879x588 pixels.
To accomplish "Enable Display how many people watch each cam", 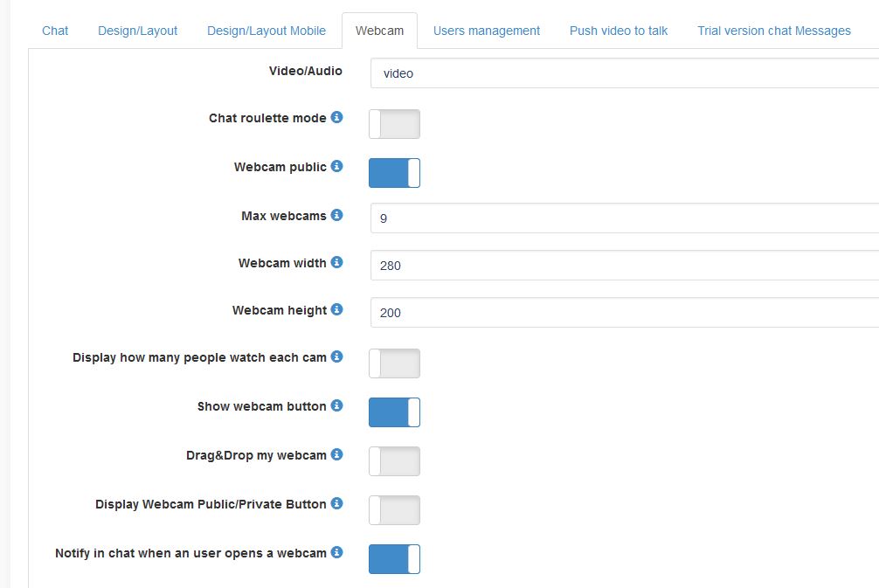I will point(394,363).
